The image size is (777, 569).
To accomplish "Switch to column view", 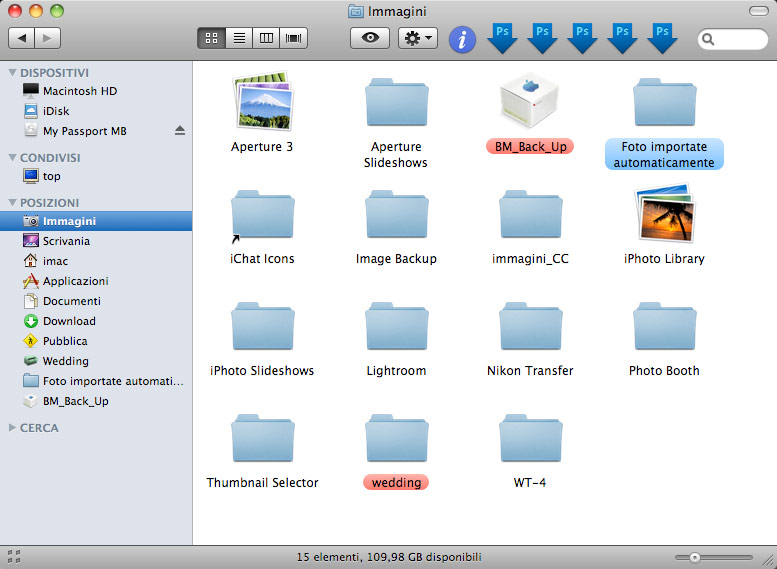I will (266, 38).
